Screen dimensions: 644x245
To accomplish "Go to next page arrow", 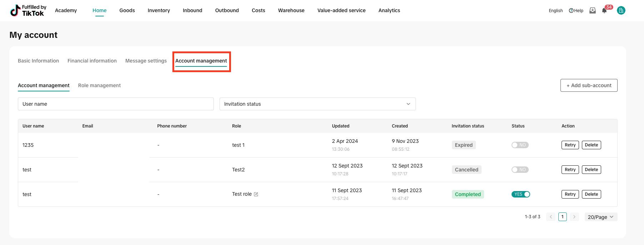I will point(574,217).
